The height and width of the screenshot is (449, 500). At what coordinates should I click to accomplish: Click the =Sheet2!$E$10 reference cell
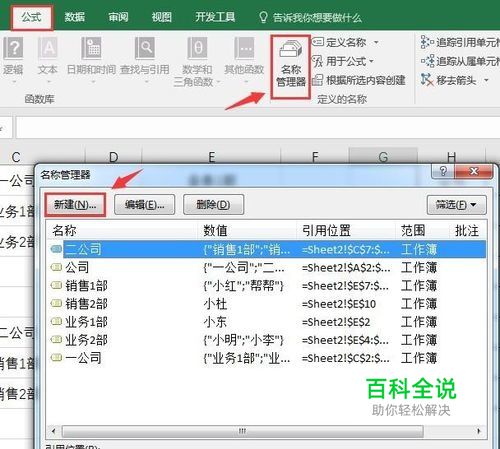339,304
